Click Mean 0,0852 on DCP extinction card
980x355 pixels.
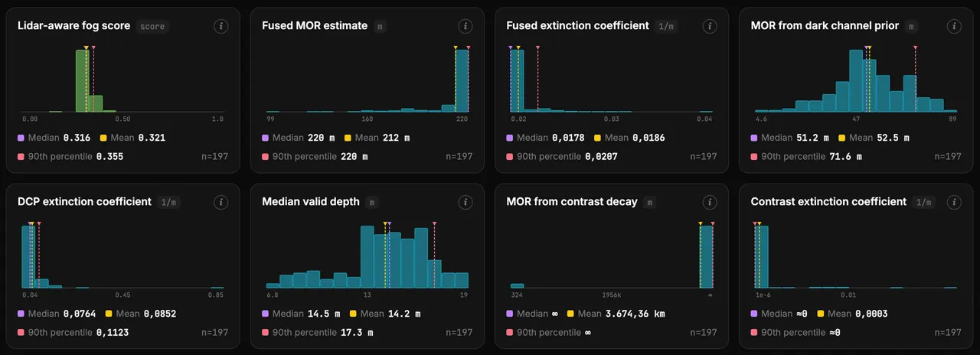[x=159, y=314]
